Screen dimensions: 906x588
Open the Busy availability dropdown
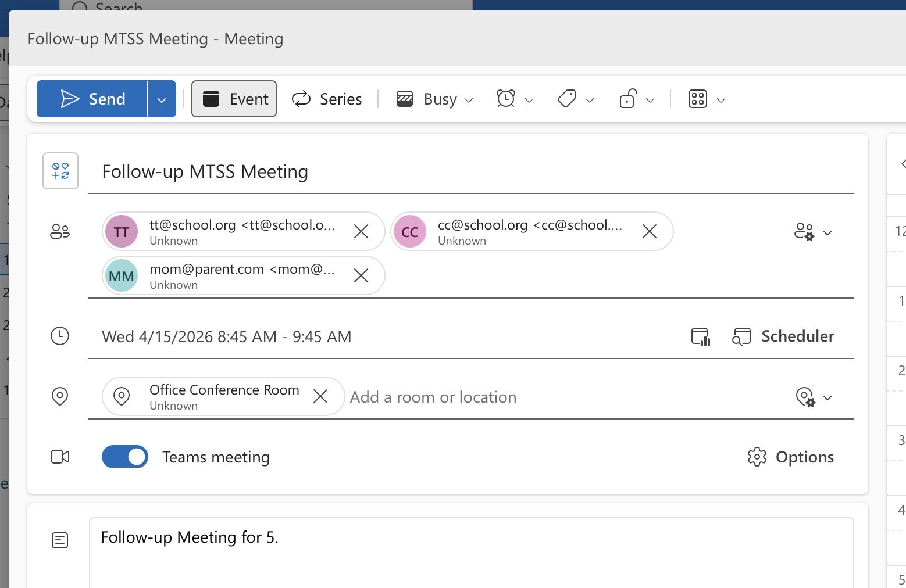click(470, 99)
